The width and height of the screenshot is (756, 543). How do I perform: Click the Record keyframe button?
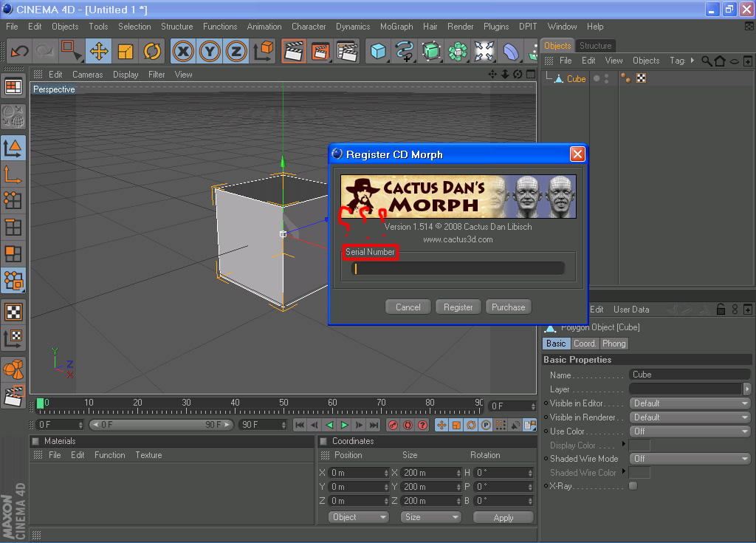coord(393,425)
